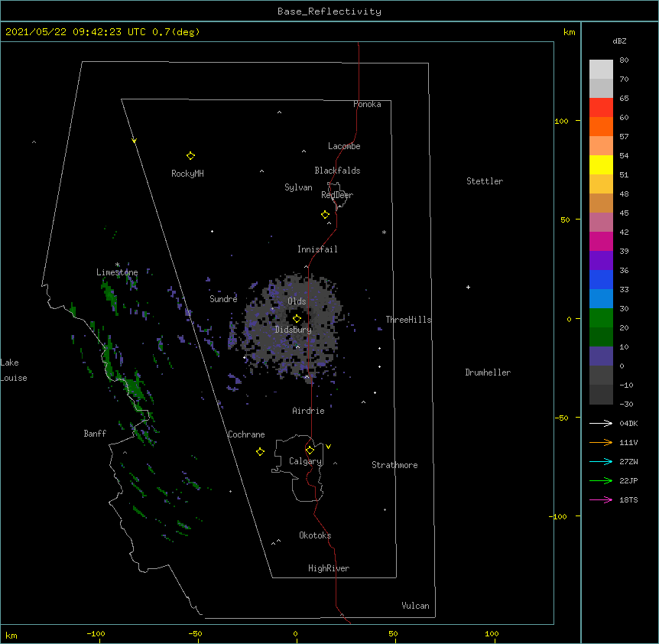Click the Cochrane town label
Viewport: 659px width, 644px height.
point(246,434)
